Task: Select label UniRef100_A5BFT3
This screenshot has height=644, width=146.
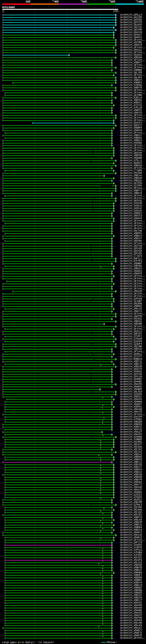Action: tap(131, 191)
